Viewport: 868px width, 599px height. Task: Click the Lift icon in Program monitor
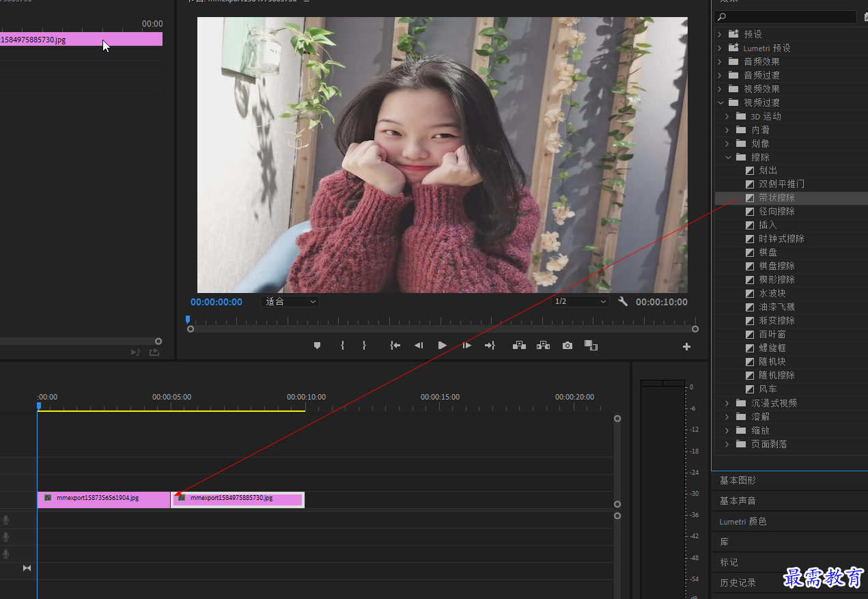[519, 346]
